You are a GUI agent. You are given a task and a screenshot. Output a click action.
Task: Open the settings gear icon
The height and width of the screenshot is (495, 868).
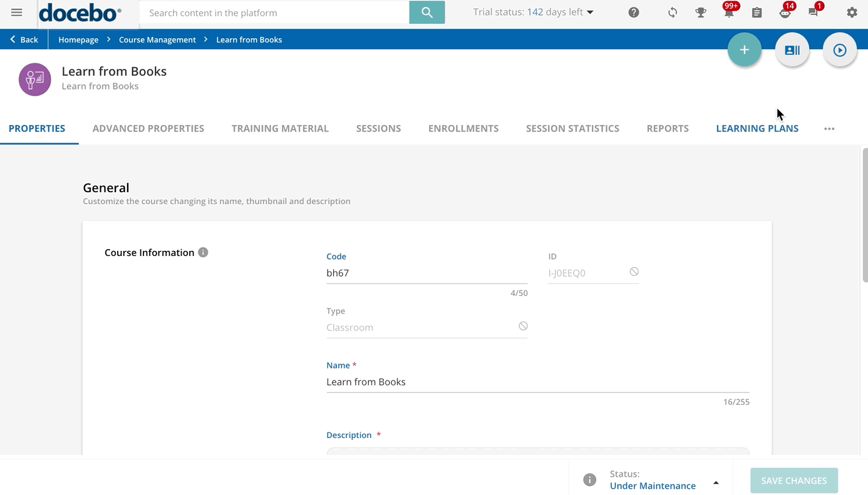click(852, 13)
